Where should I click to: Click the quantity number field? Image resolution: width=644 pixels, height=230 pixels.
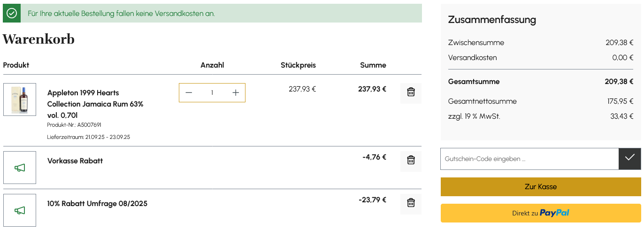click(x=212, y=93)
